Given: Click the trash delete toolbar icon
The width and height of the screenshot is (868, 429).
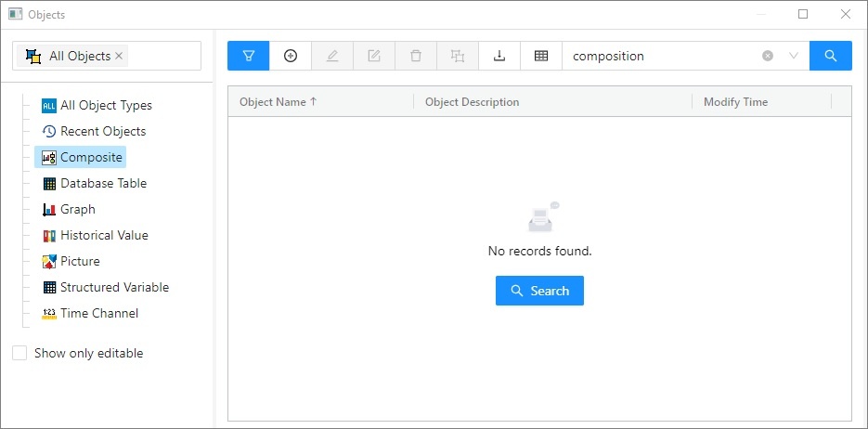Looking at the screenshot, I should click(416, 56).
